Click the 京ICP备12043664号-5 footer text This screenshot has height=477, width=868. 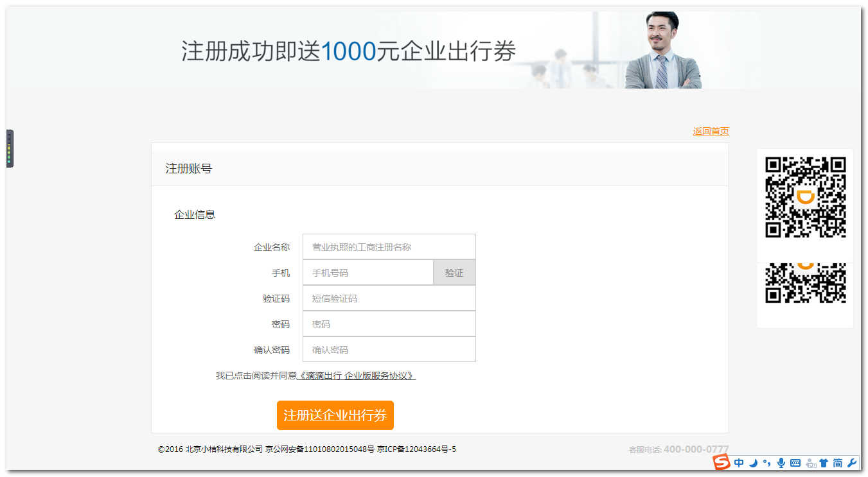pos(416,449)
